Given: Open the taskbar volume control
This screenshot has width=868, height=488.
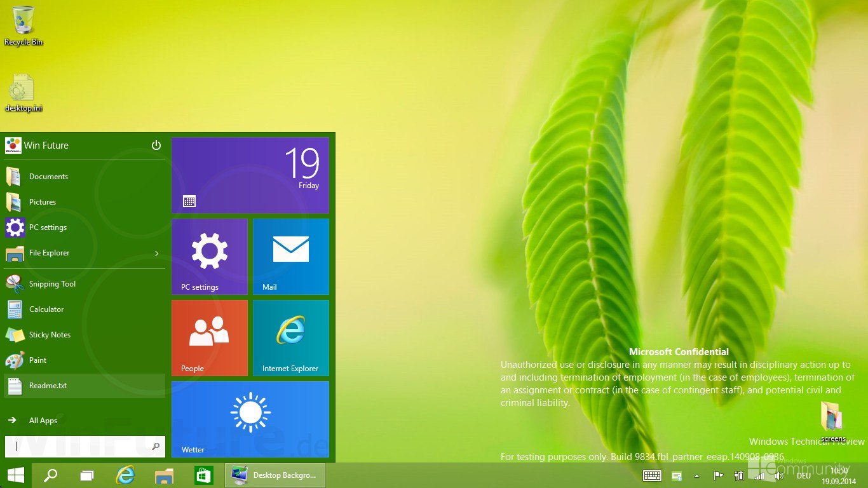Looking at the screenshot, I should click(780, 475).
